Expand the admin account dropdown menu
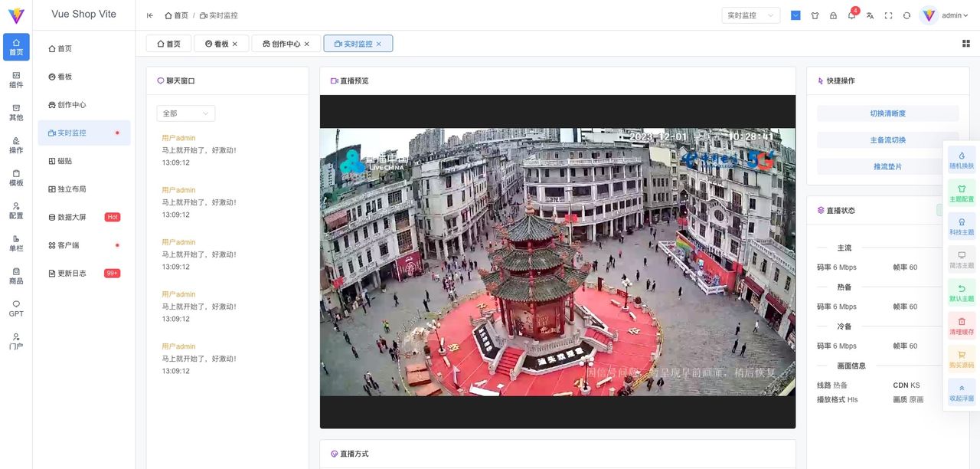Viewport: 980px width, 469px height. pyautogui.click(x=952, y=15)
